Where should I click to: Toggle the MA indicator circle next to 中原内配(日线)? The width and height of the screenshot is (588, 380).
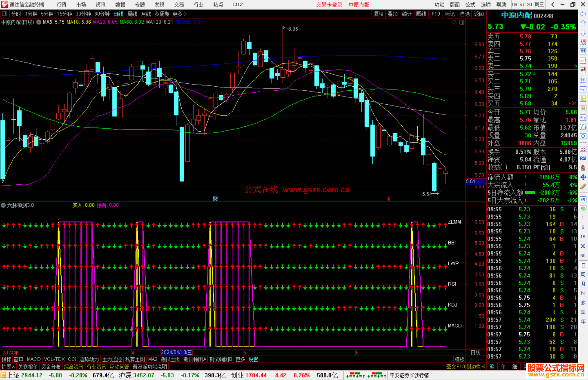[x=39, y=22]
